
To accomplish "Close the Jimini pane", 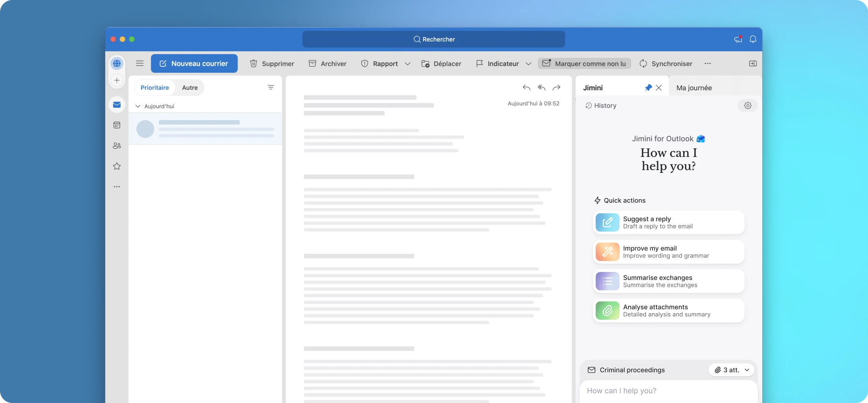I will pyautogui.click(x=659, y=88).
